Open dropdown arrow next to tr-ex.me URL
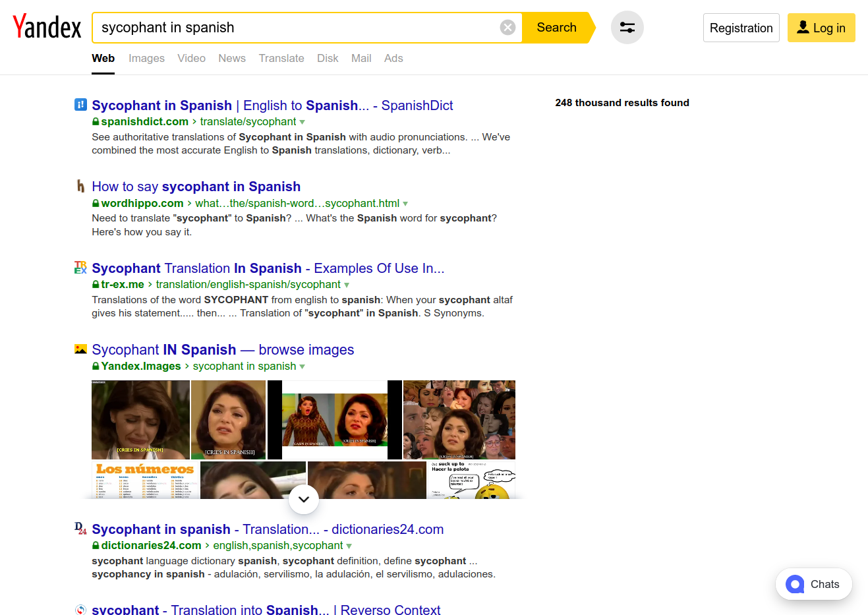The image size is (868, 615). pyautogui.click(x=347, y=285)
